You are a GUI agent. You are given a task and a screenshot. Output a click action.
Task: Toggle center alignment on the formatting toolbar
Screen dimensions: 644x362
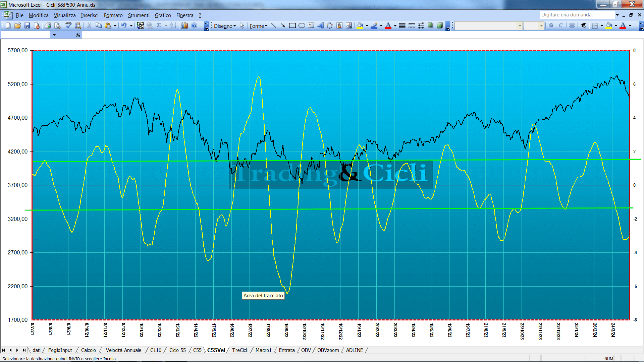(x=572, y=26)
